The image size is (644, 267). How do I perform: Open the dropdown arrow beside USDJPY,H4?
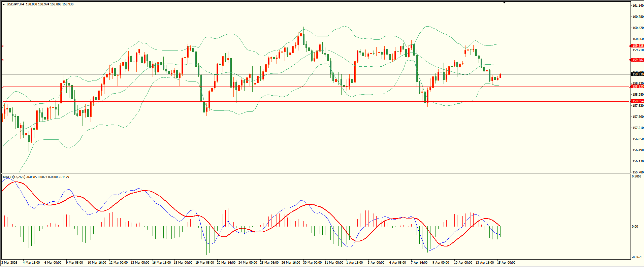[4, 4]
